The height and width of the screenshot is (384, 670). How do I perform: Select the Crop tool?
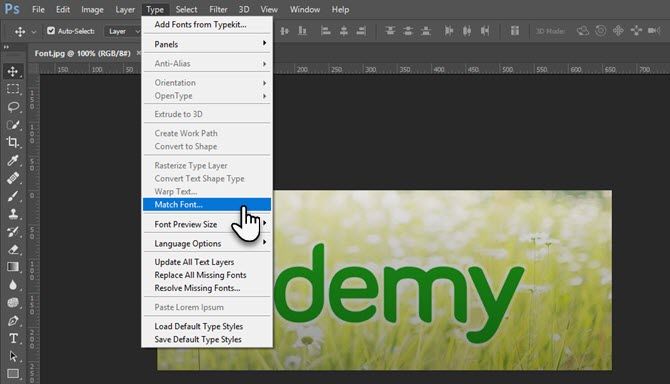[x=13, y=142]
